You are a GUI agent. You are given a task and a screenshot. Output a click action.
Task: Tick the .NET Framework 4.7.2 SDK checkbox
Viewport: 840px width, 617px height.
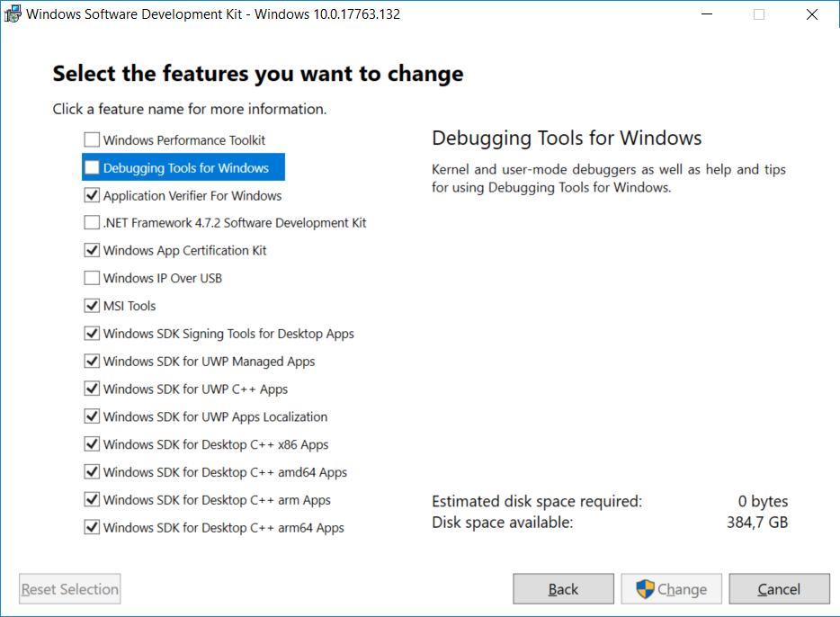92,222
